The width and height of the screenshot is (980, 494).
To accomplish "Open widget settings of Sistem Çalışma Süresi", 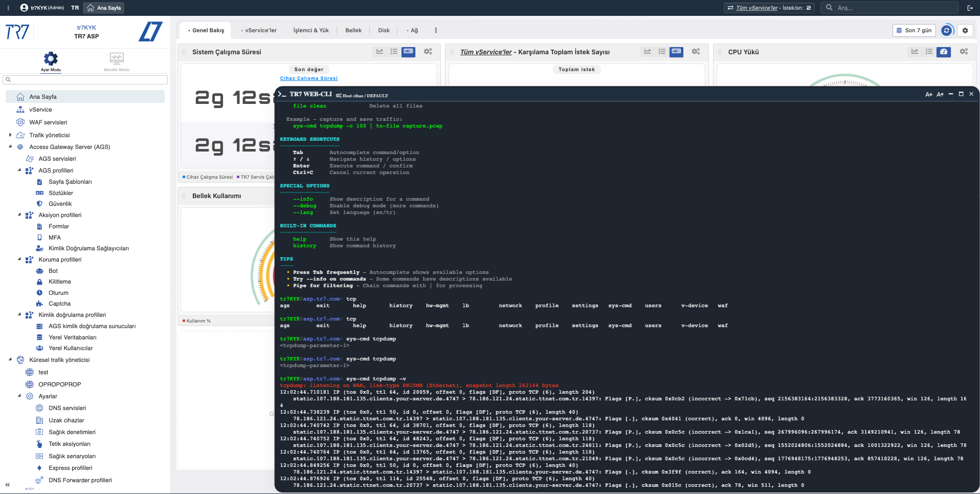I will (428, 52).
